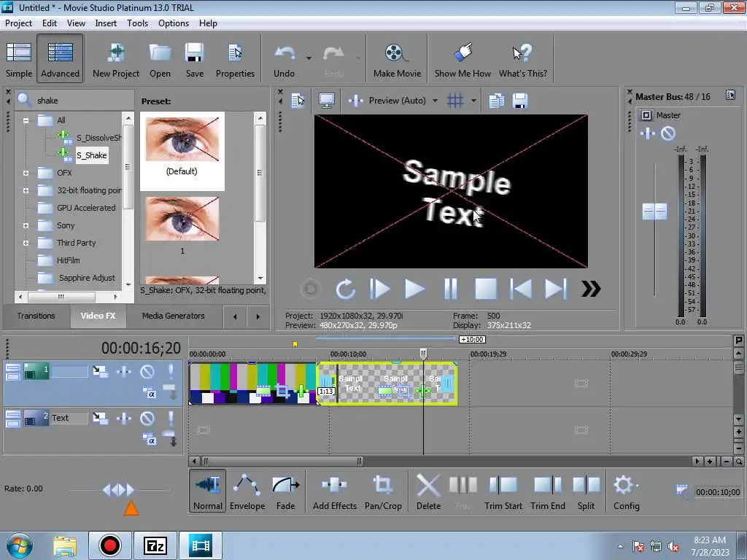747x560 pixels.
Task: Open the overlays grid dropdown arrow
Action: [473, 101]
